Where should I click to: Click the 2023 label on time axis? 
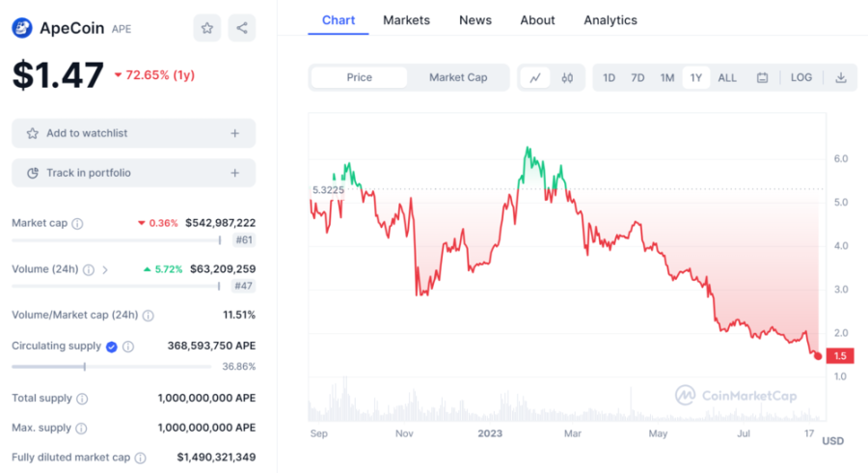[490, 433]
